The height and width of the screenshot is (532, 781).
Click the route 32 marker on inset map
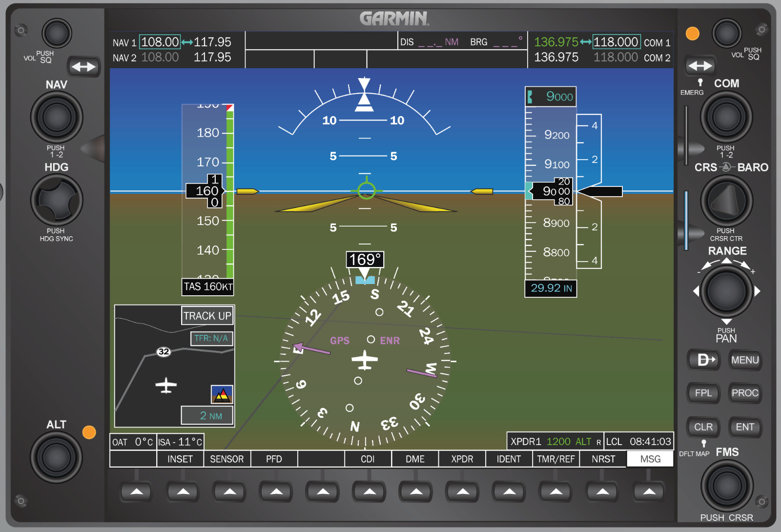(164, 351)
